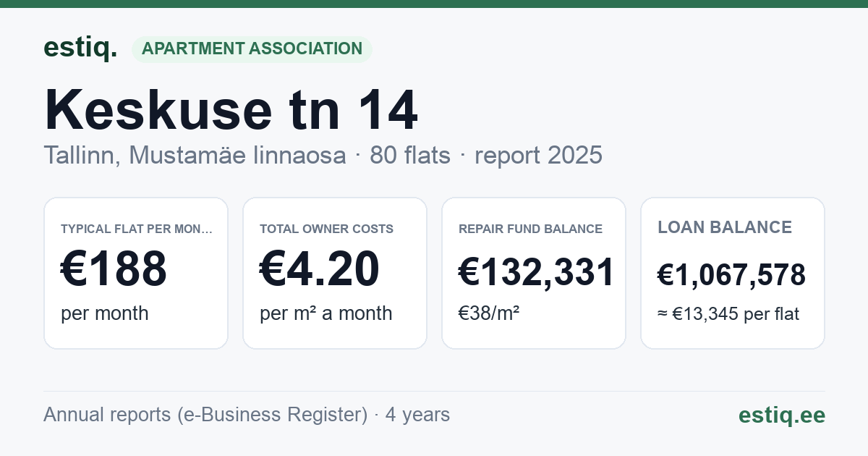Click the LOAN BALANCE label
868x456 pixels.
[725, 227]
